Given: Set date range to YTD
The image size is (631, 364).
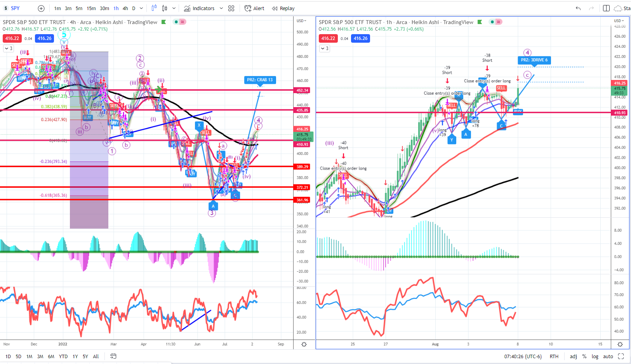Looking at the screenshot, I should point(63,356).
